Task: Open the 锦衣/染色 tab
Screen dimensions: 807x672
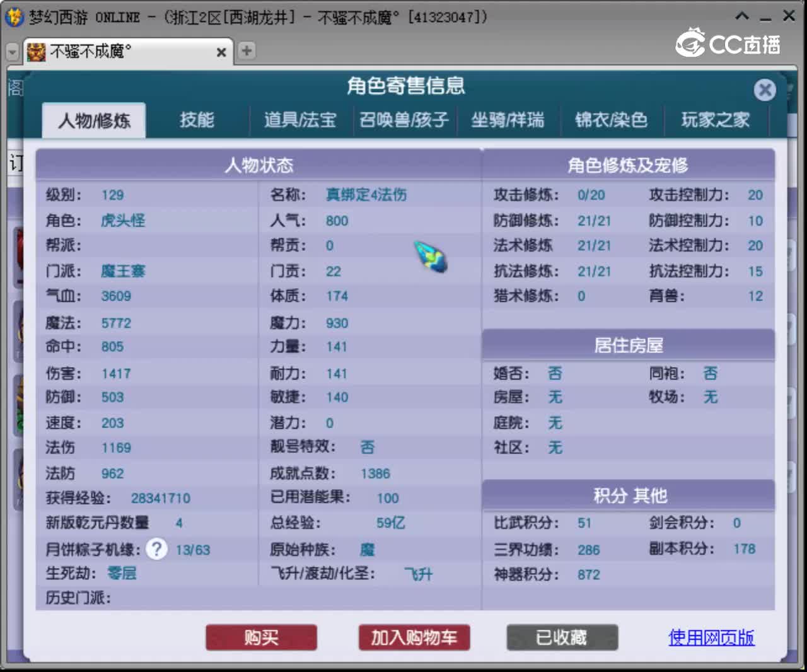Action: pyautogui.click(x=611, y=120)
